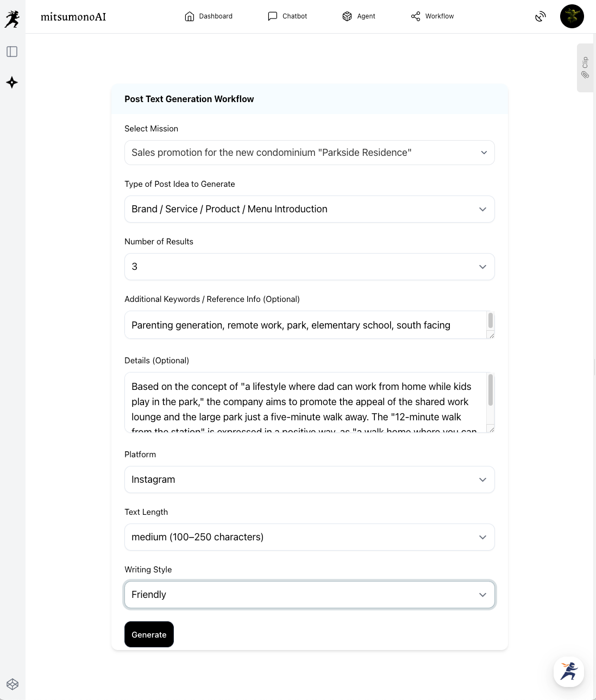596x700 pixels.
Task: Click the satellite broadcast icon in header
Action: pyautogui.click(x=540, y=16)
